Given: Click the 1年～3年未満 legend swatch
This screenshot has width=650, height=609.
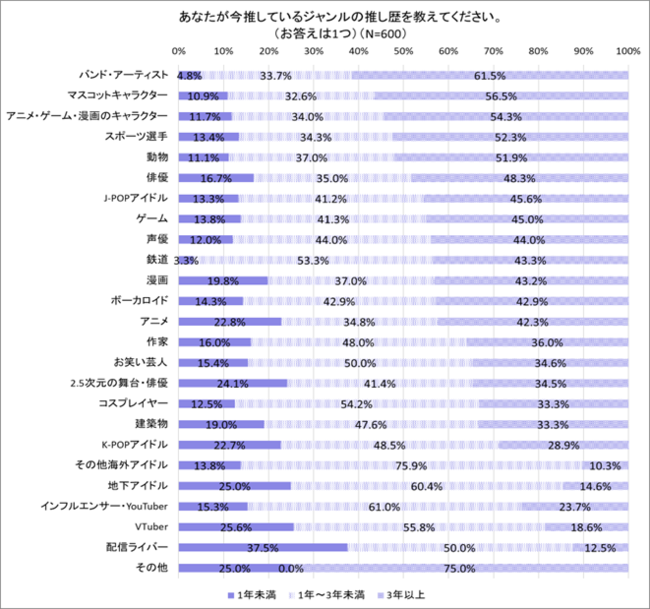Looking at the screenshot, I should 291,595.
